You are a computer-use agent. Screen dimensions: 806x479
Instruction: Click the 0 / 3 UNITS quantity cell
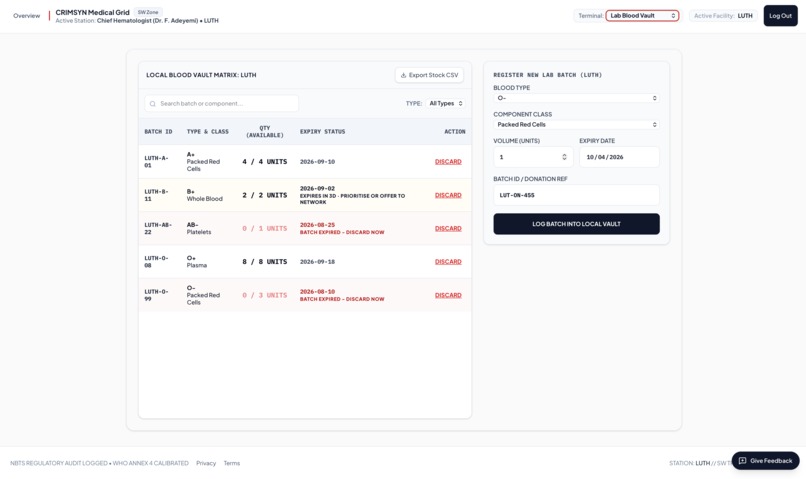pyautogui.click(x=265, y=296)
